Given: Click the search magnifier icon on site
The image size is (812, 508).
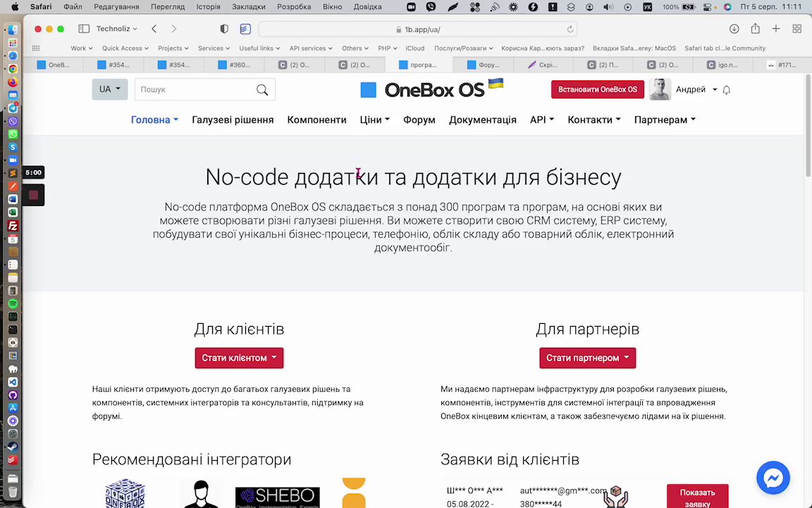Looking at the screenshot, I should tap(262, 90).
